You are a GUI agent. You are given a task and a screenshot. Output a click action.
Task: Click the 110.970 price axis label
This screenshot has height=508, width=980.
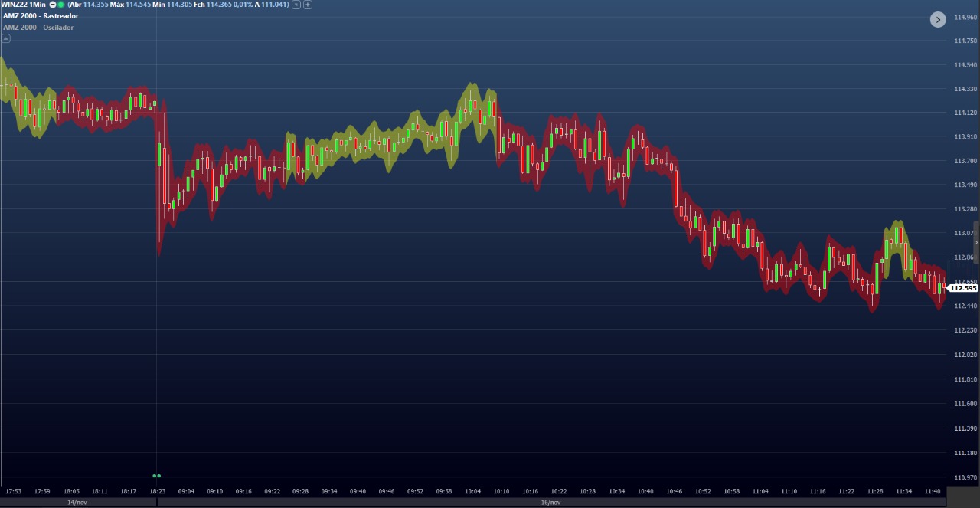(965, 477)
